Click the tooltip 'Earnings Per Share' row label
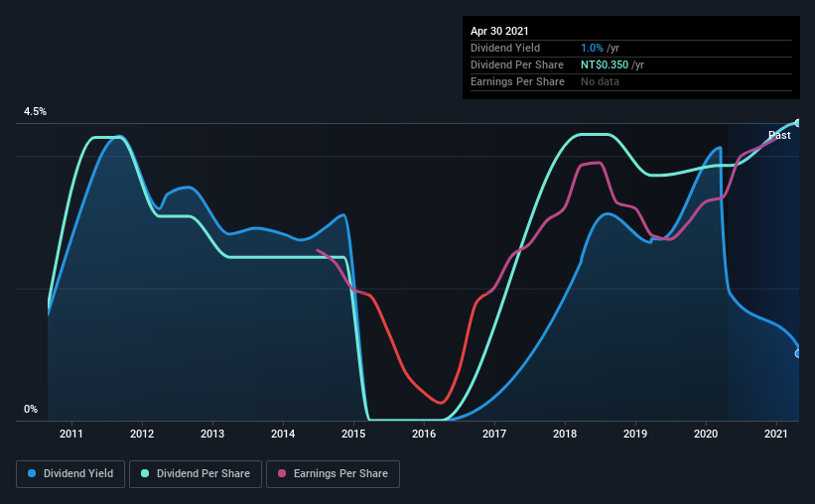 click(517, 81)
